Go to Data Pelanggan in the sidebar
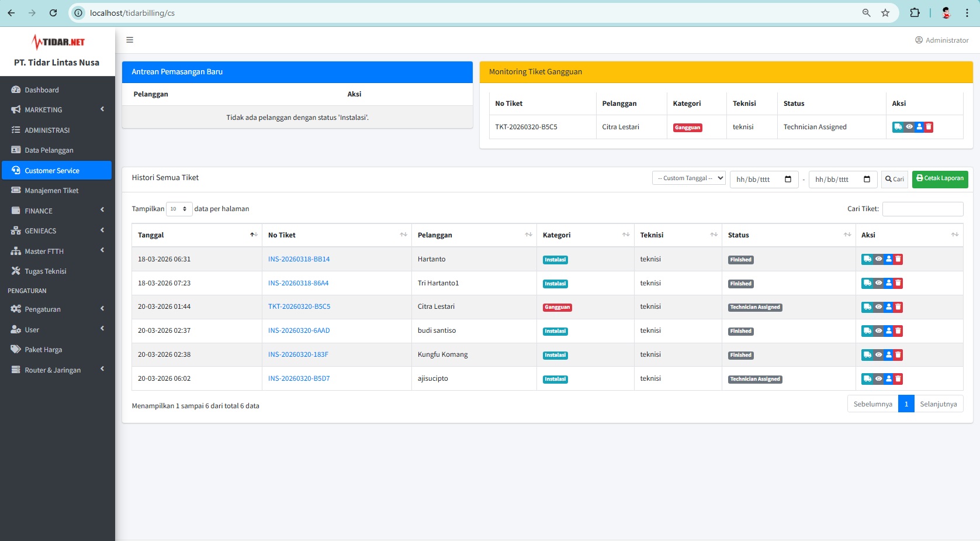Viewport: 980px width, 541px height. pos(57,150)
